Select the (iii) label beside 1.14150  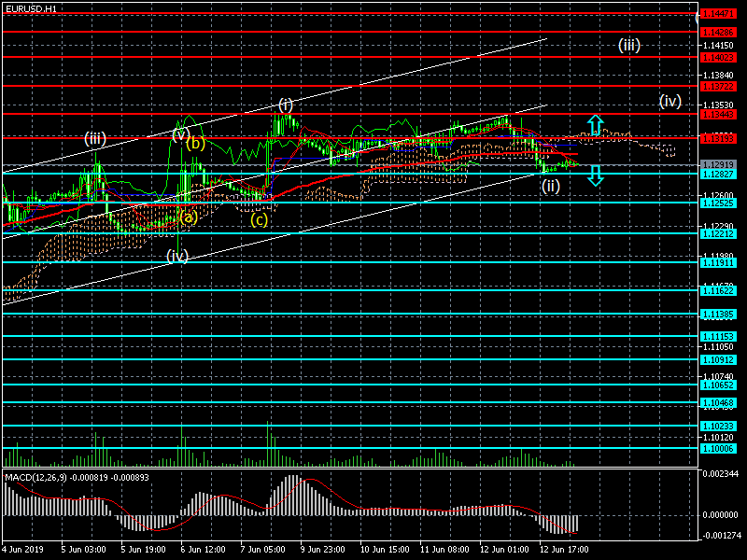click(x=628, y=46)
